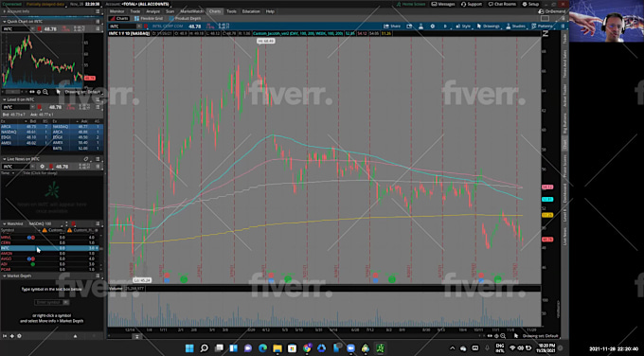Click the OnDemand button
The width and height of the screenshot is (644, 356).
552,11
